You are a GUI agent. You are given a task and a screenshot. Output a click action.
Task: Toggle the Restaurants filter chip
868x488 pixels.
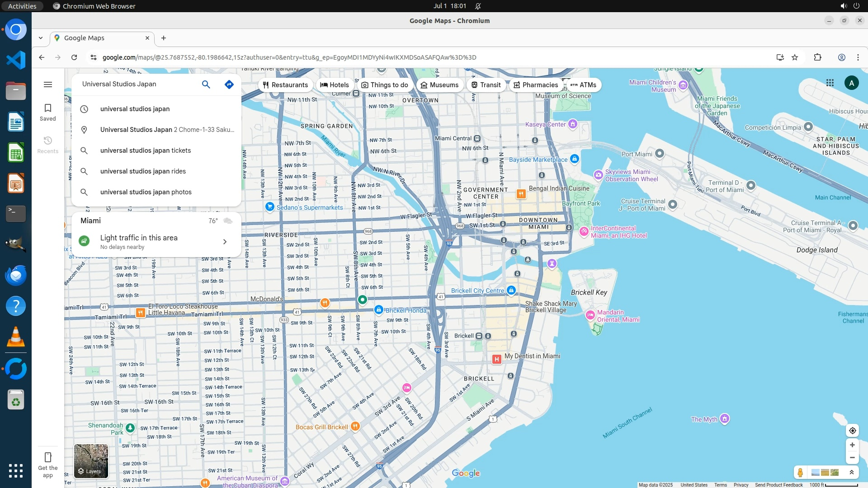click(285, 85)
